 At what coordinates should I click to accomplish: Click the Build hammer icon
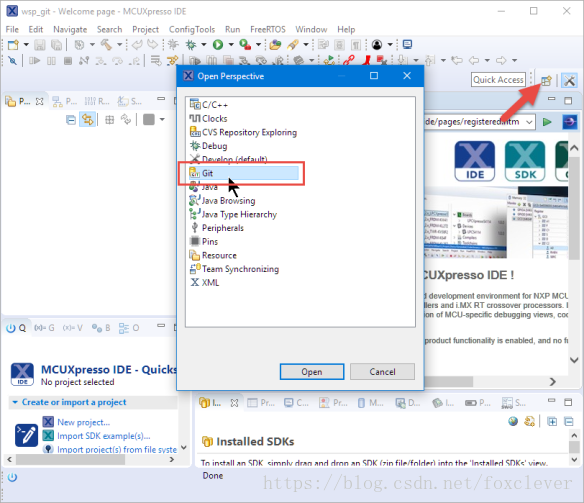click(x=106, y=45)
